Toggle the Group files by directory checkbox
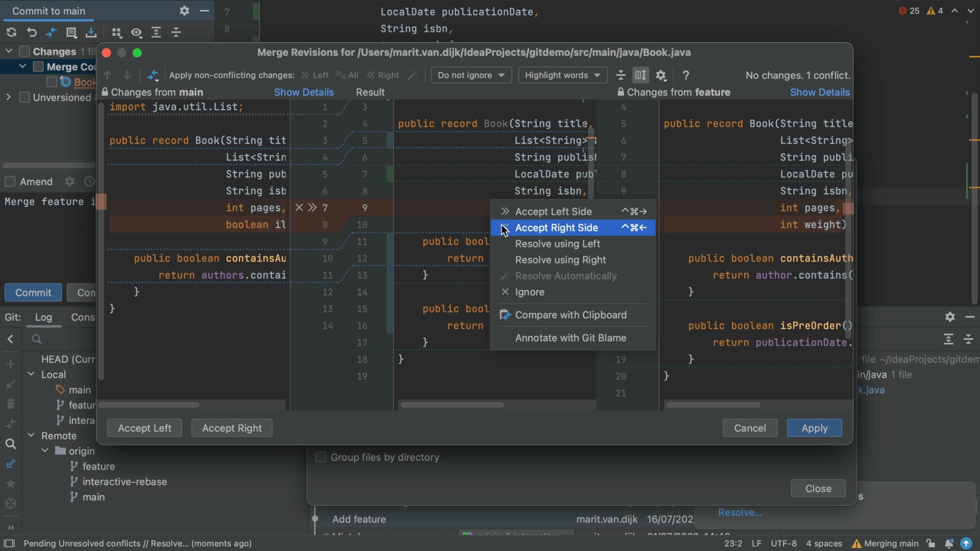The height and width of the screenshot is (551, 980). click(321, 457)
